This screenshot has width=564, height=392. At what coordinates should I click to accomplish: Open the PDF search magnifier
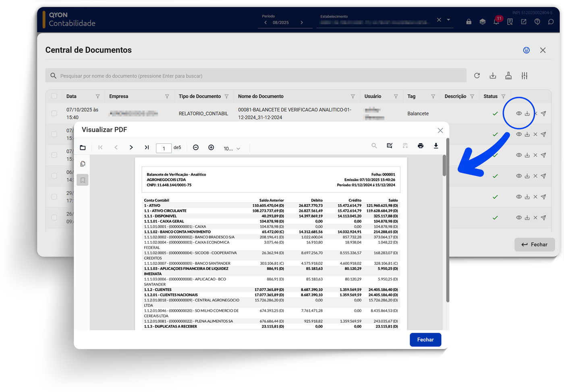pos(374,146)
